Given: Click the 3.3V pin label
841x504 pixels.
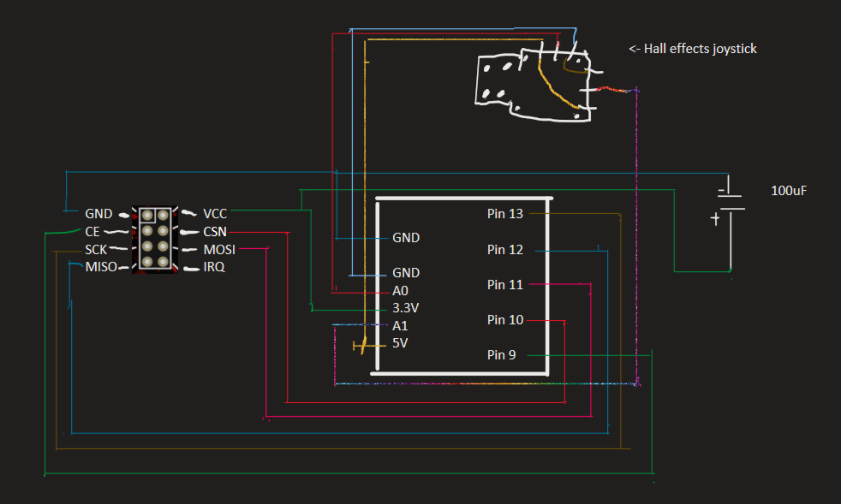Looking at the screenshot, I should click(x=405, y=308).
